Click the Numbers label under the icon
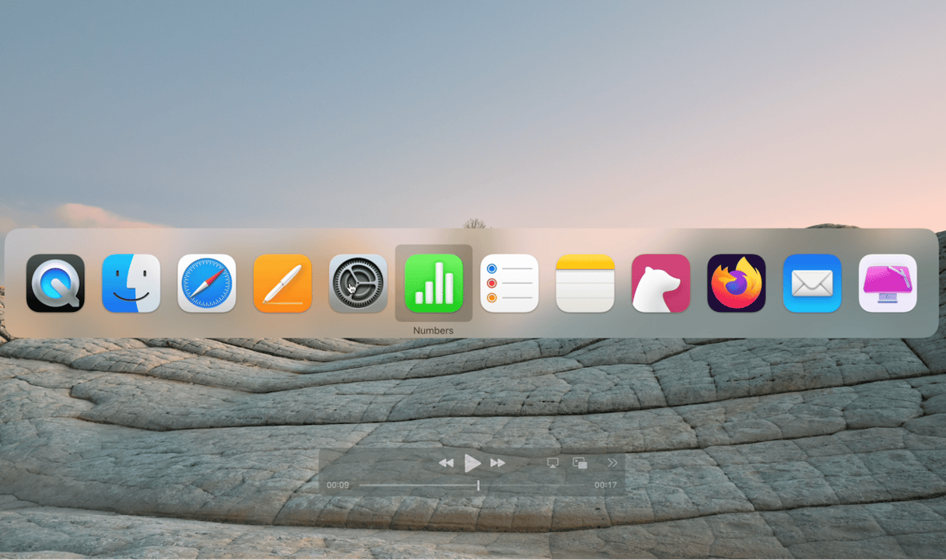The height and width of the screenshot is (560, 946). point(433,331)
